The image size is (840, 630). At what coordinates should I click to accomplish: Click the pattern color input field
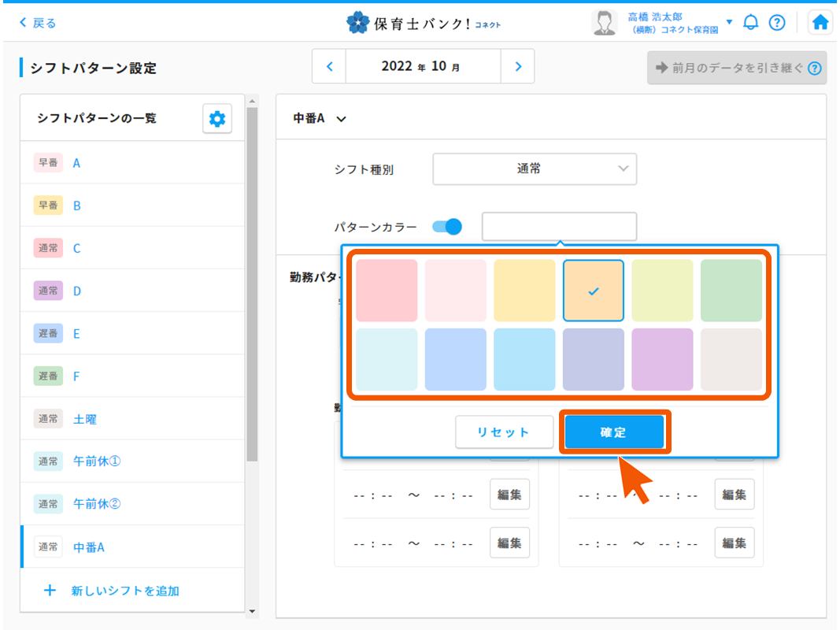click(558, 227)
